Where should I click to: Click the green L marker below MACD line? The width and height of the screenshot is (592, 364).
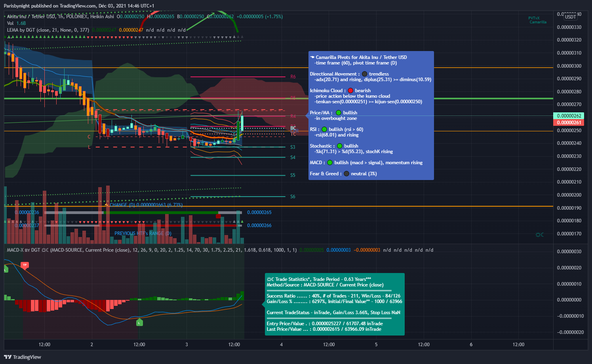(139, 323)
